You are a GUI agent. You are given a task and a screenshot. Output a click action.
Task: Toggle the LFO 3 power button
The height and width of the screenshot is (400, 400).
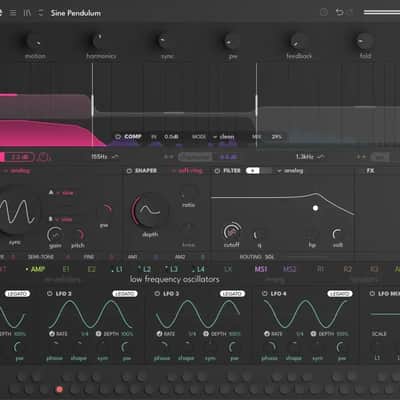(x=157, y=294)
